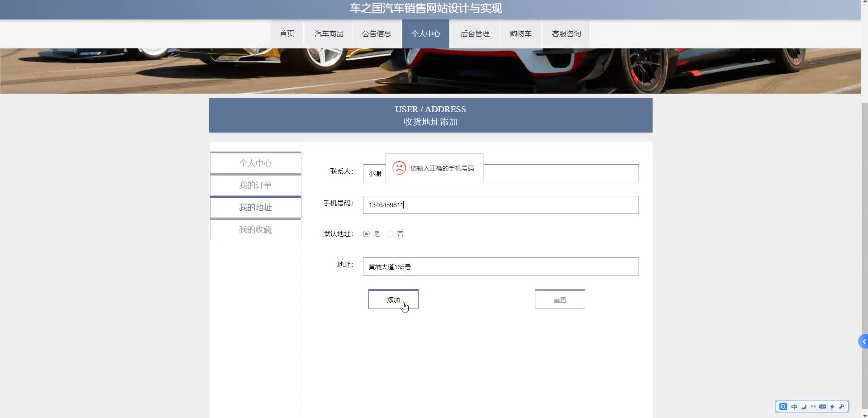Open the 首页 navigation tab
The height and width of the screenshot is (418, 868).
click(x=287, y=34)
